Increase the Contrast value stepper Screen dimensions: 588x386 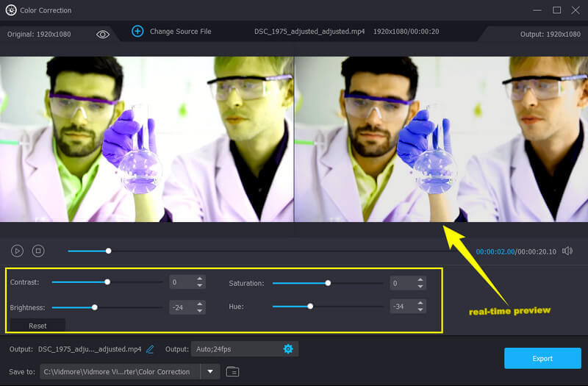[199, 279]
